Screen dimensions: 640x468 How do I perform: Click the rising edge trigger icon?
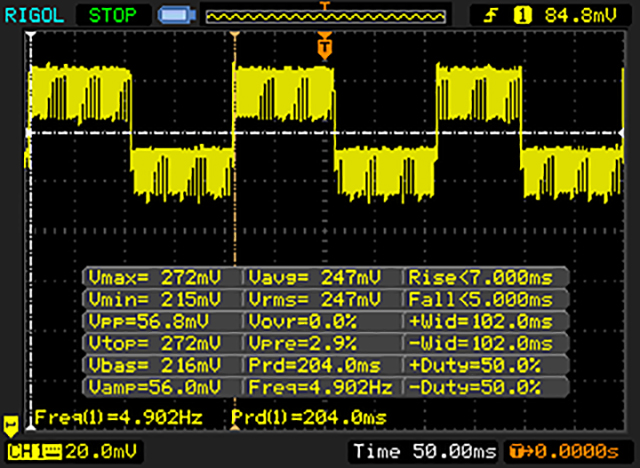tap(491, 16)
